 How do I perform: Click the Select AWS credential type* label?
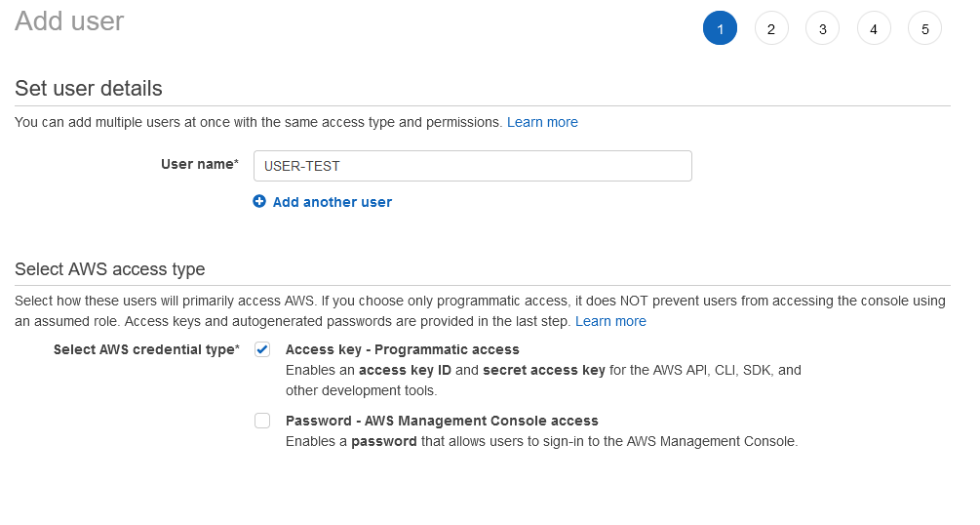click(x=146, y=349)
